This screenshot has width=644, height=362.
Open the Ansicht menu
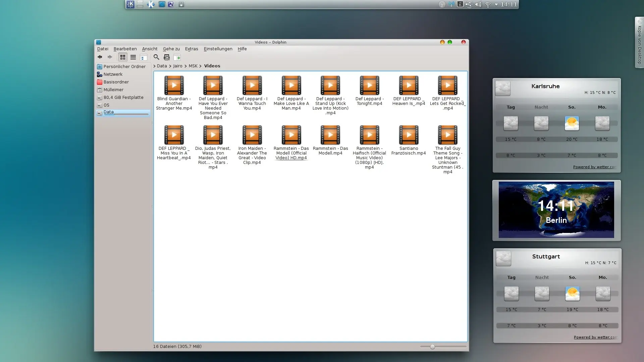tap(150, 49)
